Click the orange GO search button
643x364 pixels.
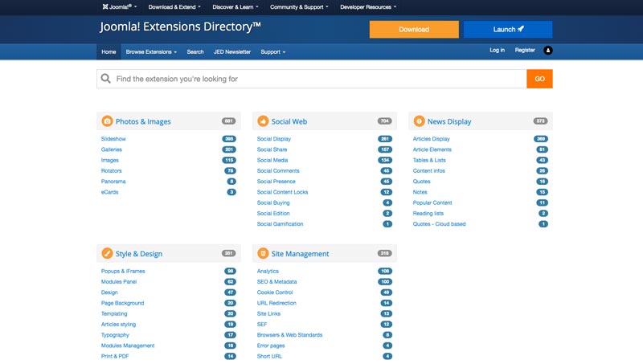point(539,79)
